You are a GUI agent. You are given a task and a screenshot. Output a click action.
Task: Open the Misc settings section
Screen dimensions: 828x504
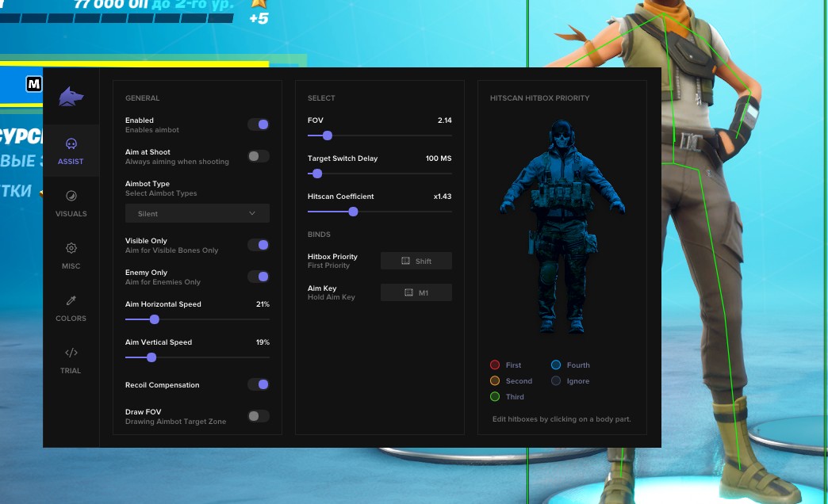click(71, 255)
